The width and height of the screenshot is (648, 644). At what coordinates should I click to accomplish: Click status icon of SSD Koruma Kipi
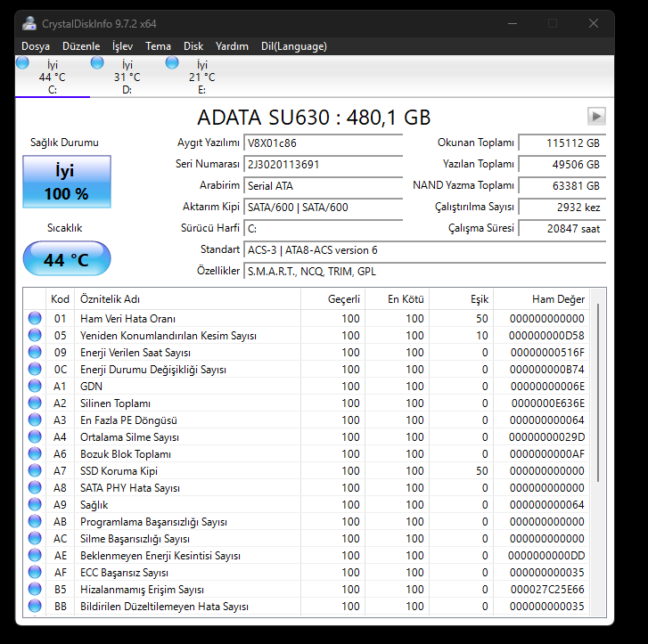35,470
